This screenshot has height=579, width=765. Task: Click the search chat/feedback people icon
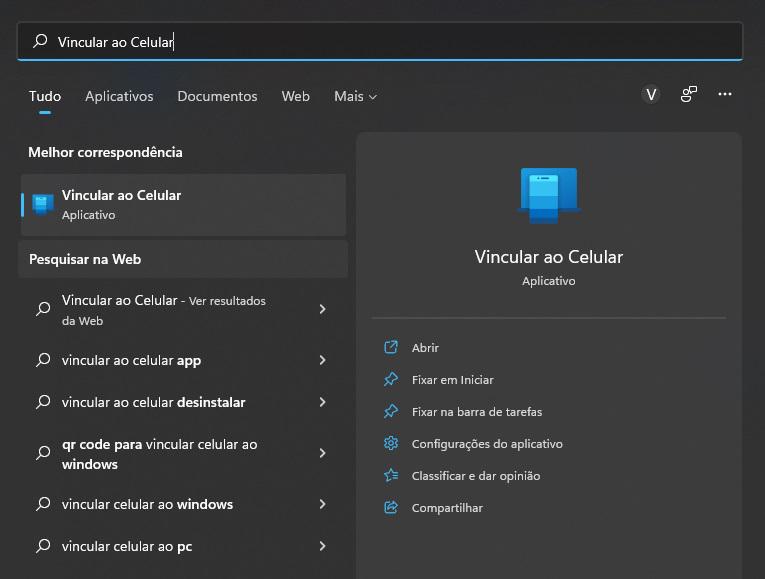(688, 94)
